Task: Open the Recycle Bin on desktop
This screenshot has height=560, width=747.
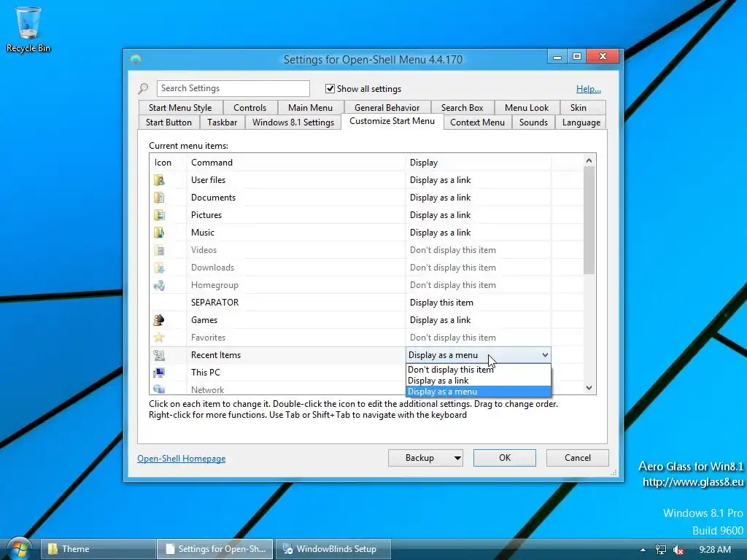Action: [x=28, y=29]
